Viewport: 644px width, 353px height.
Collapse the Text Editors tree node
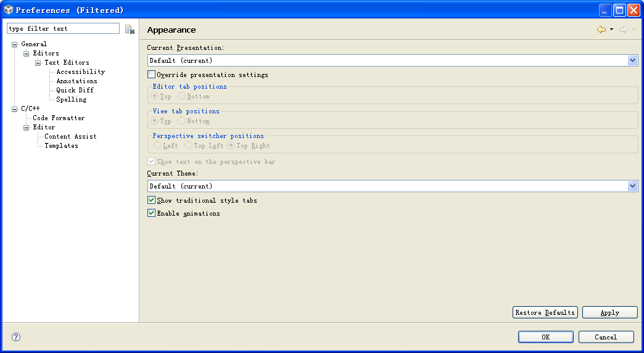(x=38, y=63)
